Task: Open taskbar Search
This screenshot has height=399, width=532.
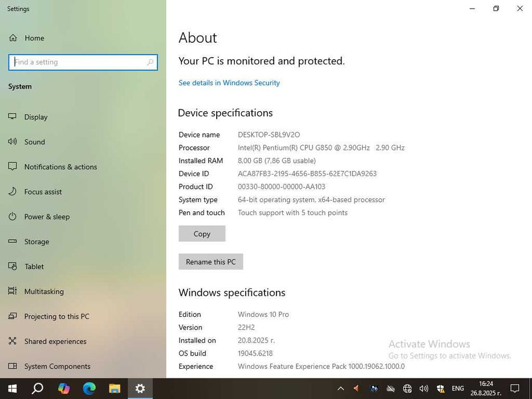Action: click(x=37, y=389)
